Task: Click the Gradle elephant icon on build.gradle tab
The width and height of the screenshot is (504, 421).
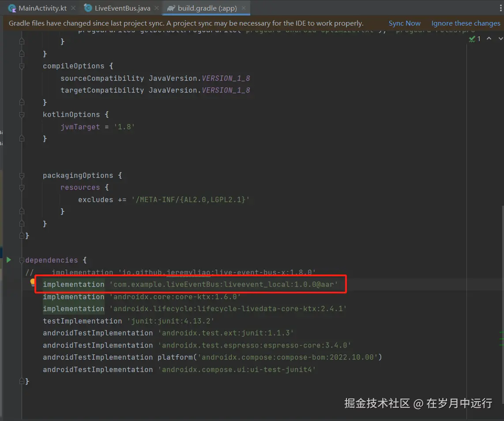Action: pos(171,8)
